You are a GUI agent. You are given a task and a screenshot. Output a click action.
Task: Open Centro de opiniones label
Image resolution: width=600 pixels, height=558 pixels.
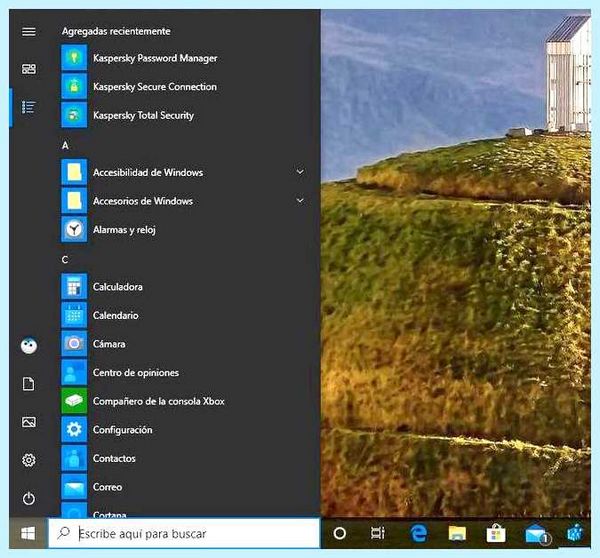(136, 373)
